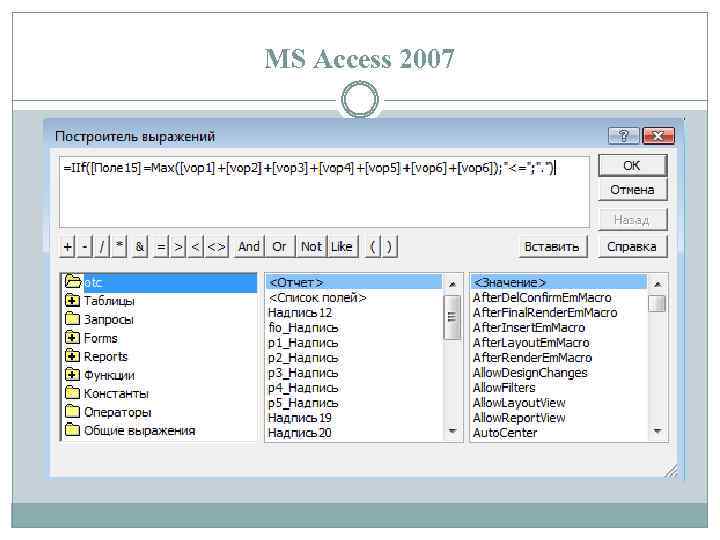Click the Вставить button
720x540 pixels.
pyautogui.click(x=552, y=247)
